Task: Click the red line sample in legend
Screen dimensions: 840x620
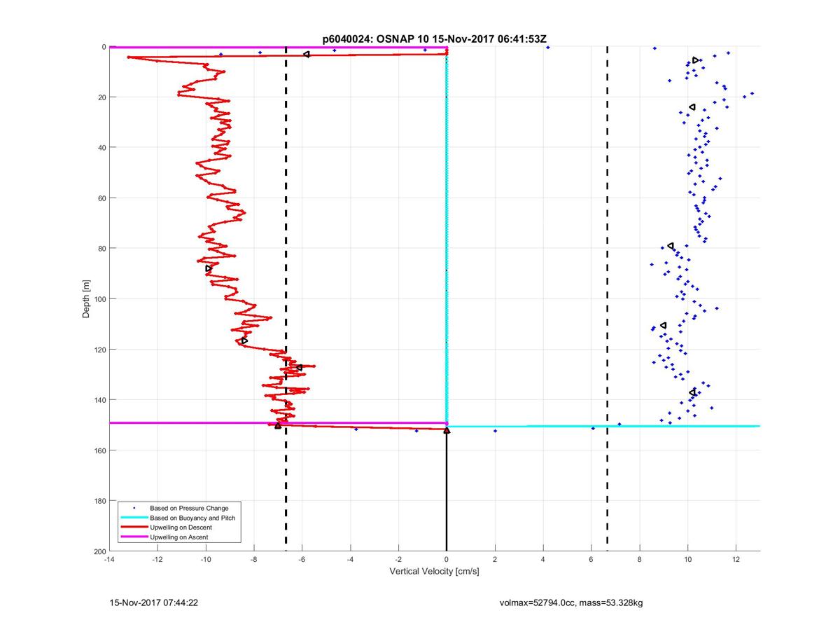Action: pos(134,528)
